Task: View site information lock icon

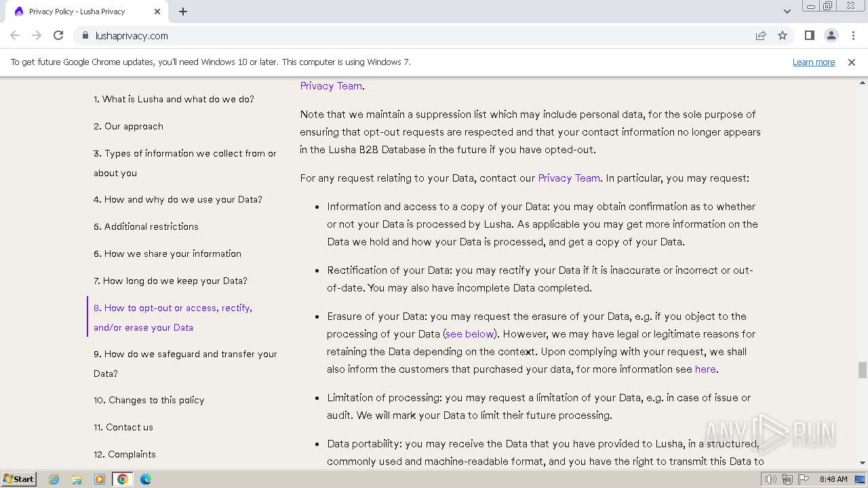Action: 85,36
